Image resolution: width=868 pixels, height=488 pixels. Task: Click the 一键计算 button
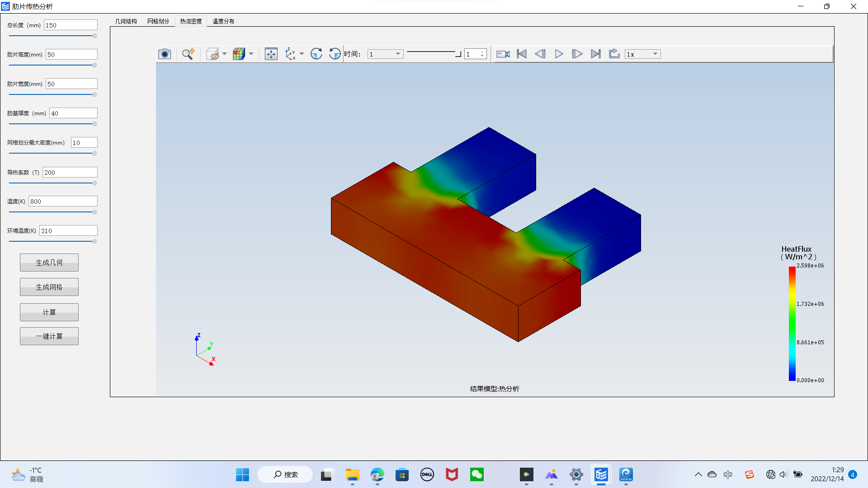click(49, 336)
